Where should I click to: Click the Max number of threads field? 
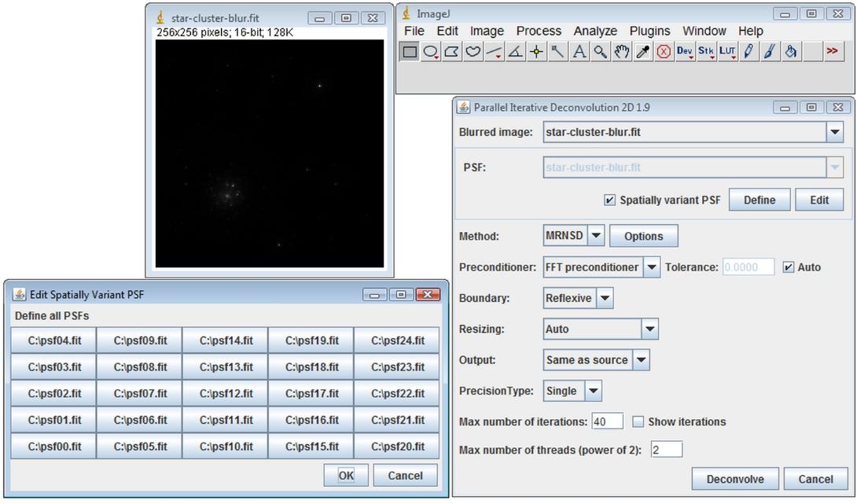(x=667, y=450)
